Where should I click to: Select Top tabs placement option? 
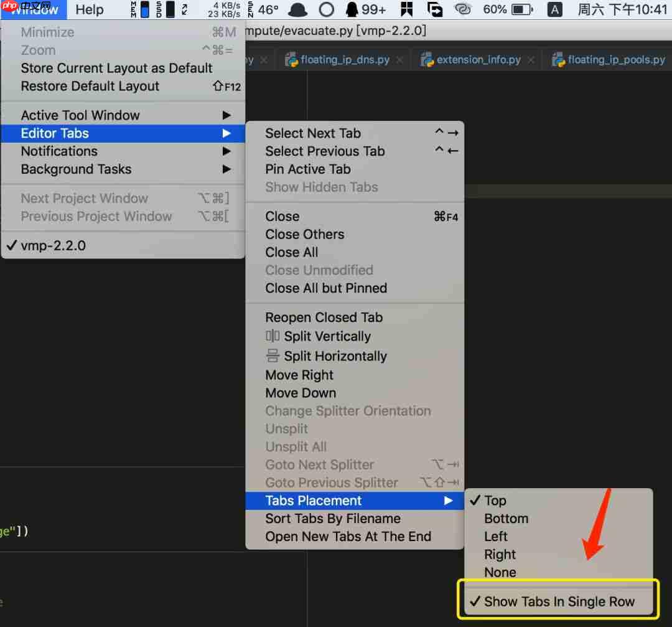[495, 500]
